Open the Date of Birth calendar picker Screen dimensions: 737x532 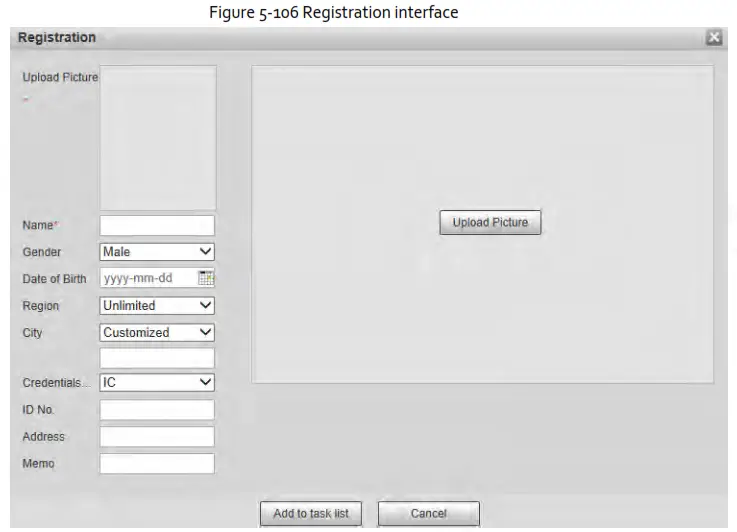click(x=205, y=278)
